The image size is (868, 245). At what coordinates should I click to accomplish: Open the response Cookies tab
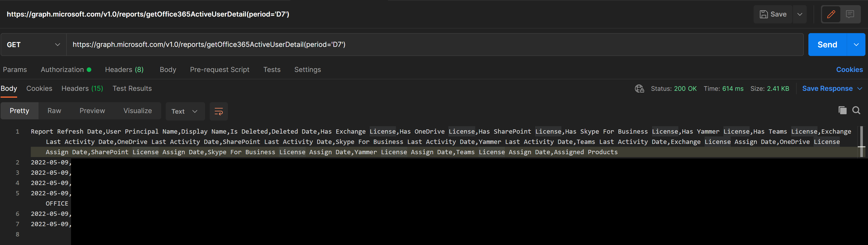(x=39, y=89)
